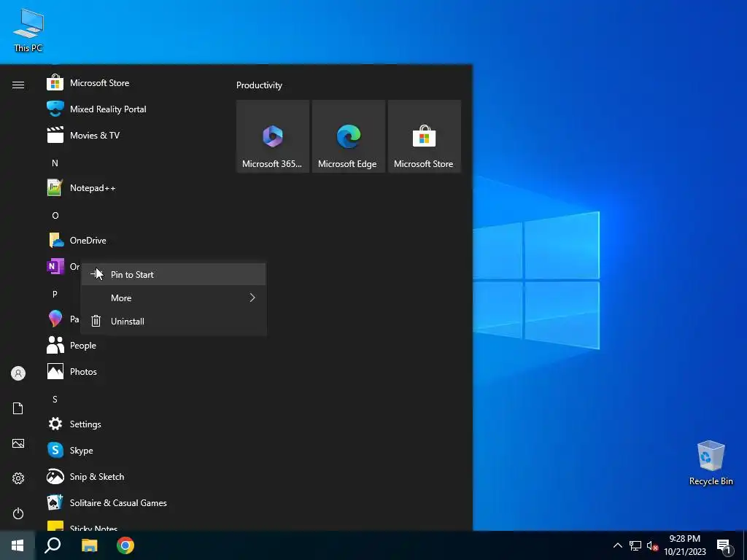Open File Explorer on taskbar
Screen dimensions: 747x560
click(89, 545)
